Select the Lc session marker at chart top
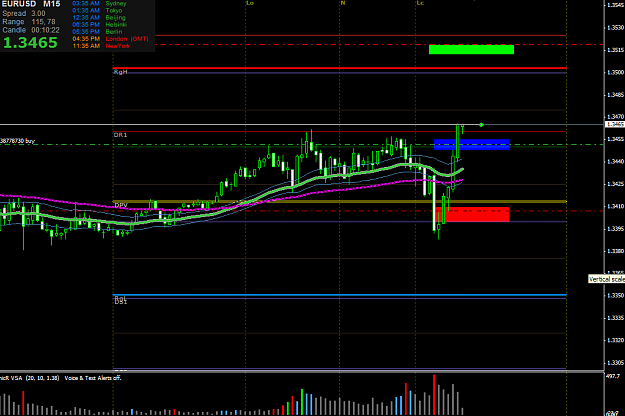Screen dimensions: 625x416 [x=420, y=3]
